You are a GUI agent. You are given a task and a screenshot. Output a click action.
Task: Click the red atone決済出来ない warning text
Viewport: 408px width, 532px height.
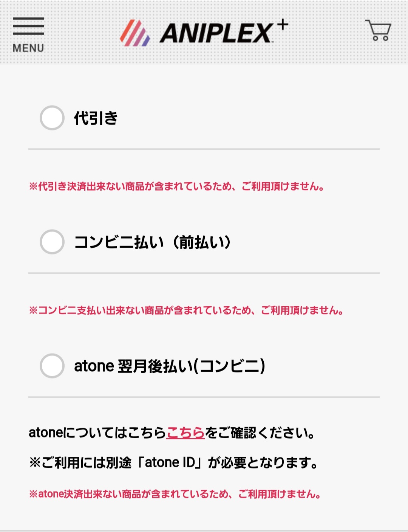click(175, 494)
